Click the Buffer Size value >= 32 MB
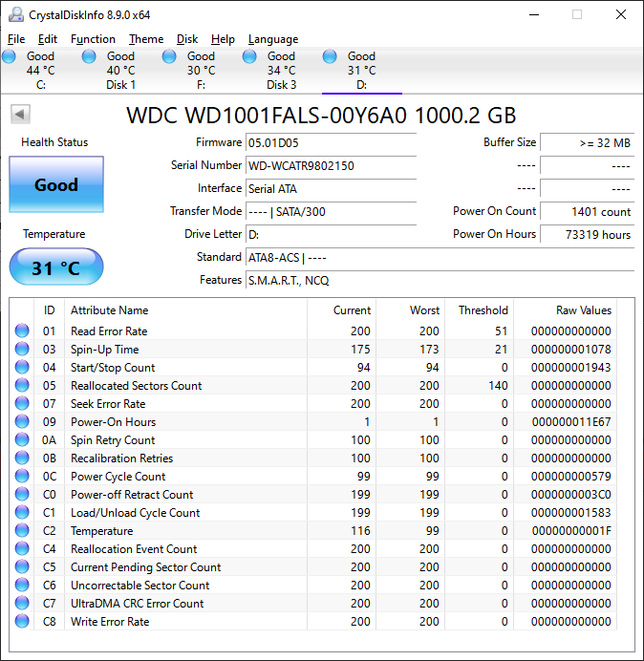Image resolution: width=644 pixels, height=661 pixels. [x=587, y=143]
